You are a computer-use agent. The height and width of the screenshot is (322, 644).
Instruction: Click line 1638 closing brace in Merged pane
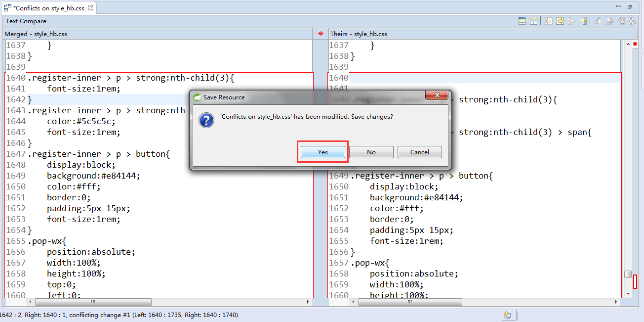pyautogui.click(x=29, y=56)
